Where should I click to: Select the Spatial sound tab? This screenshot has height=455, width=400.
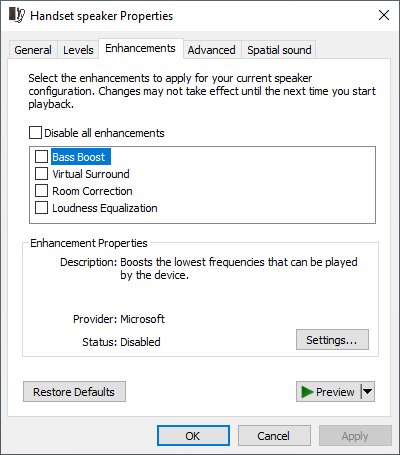(279, 50)
